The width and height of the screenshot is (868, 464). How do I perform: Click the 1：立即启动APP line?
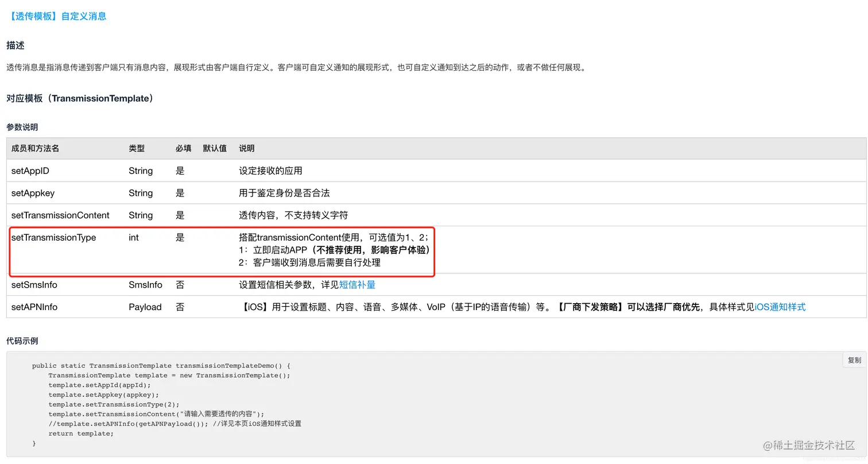(335, 250)
